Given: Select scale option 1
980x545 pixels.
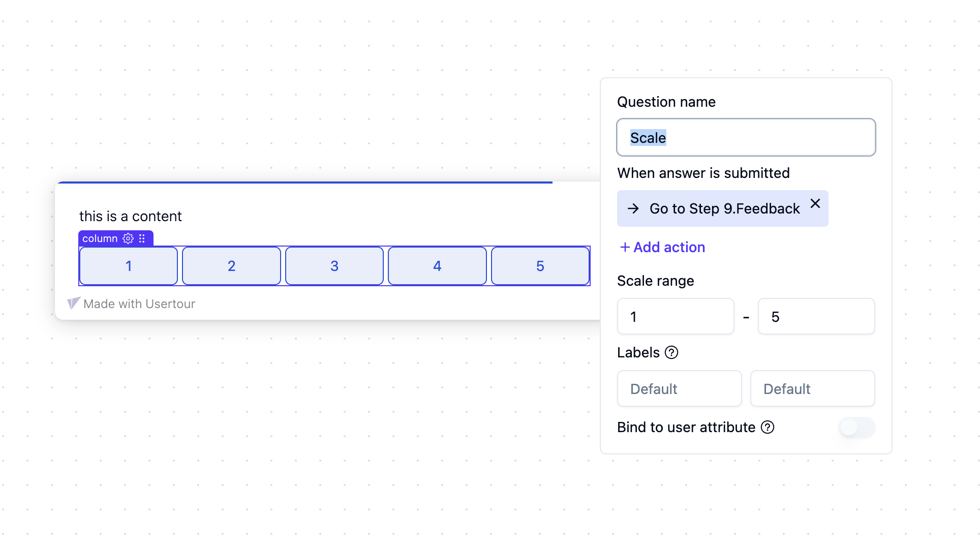Looking at the screenshot, I should (129, 266).
